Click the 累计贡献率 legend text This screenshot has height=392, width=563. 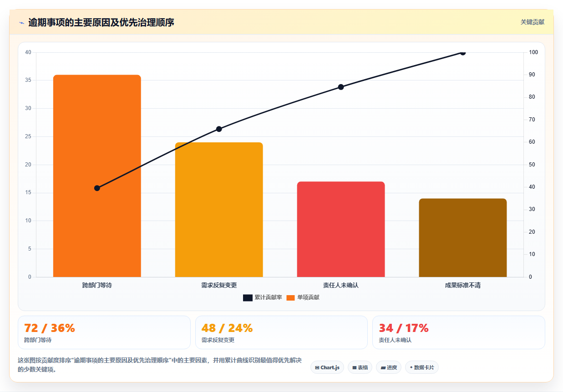click(268, 297)
